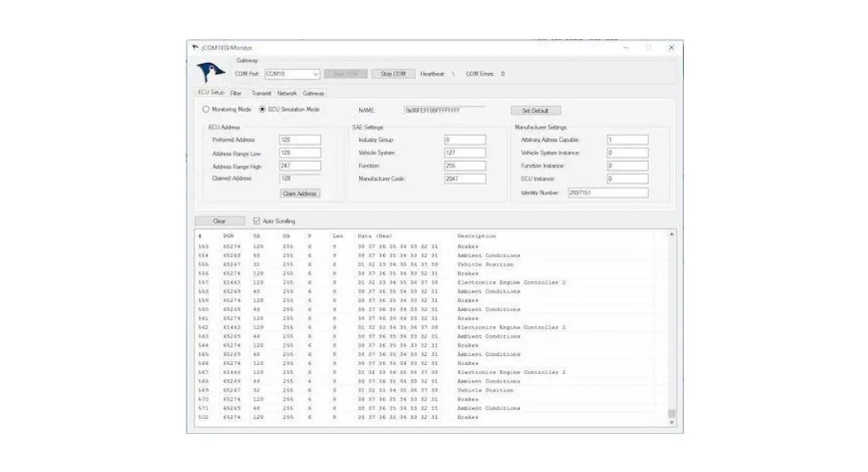Select Monitoring Mode radio button

click(206, 109)
